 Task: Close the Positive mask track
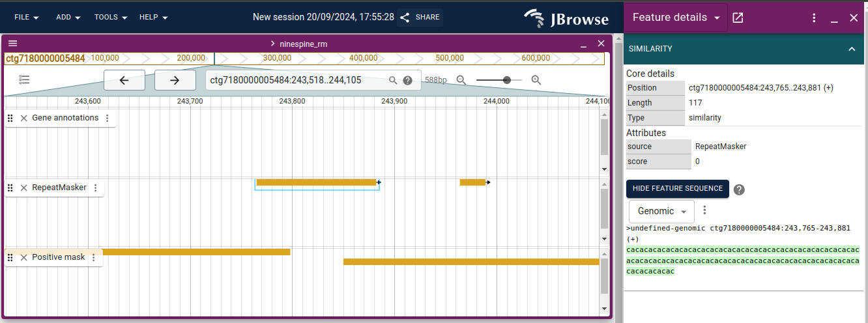(x=23, y=257)
